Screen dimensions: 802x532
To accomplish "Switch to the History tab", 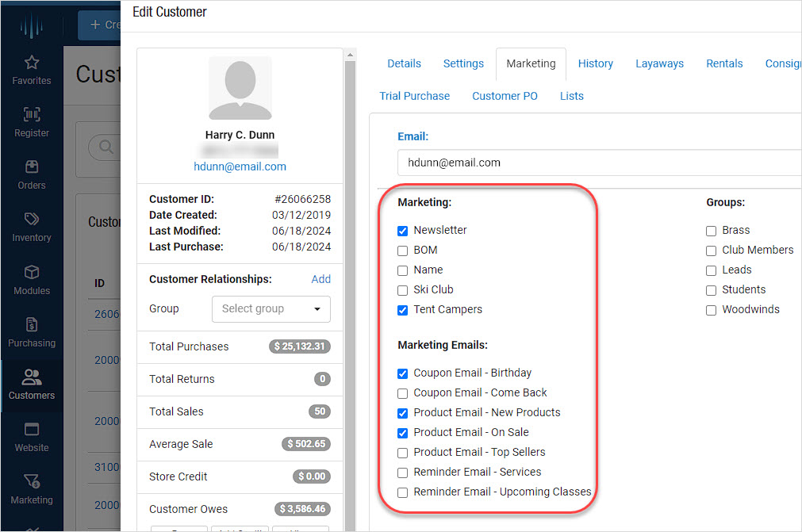I will pos(595,63).
